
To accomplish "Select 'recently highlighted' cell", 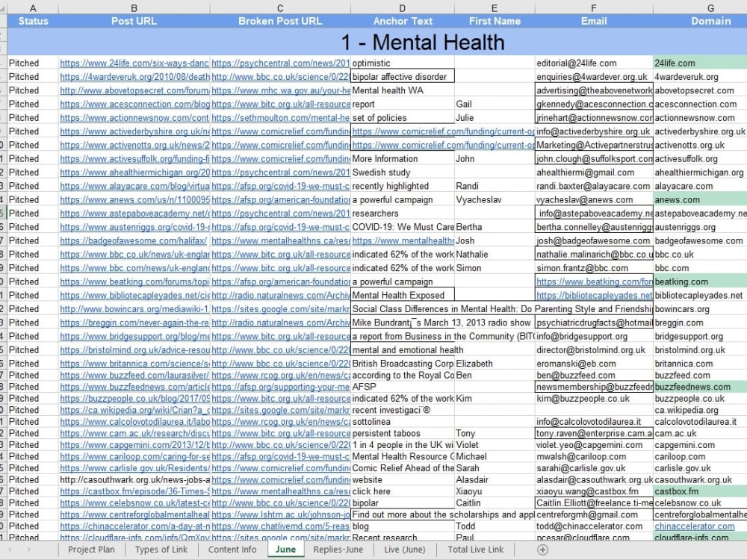I will pos(403,186).
